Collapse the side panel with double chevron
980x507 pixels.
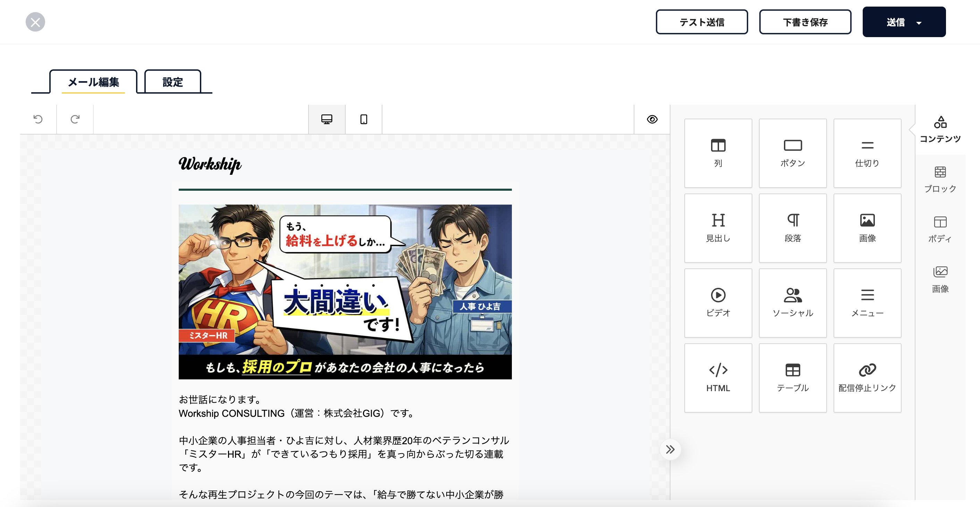(670, 450)
